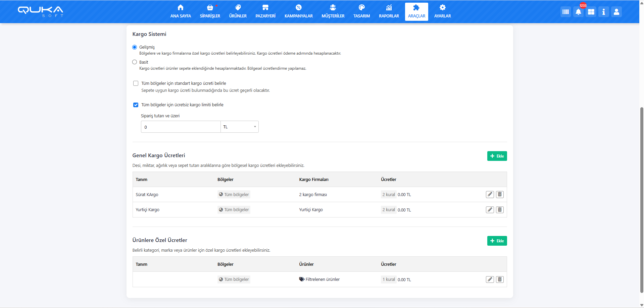
Task: Enable standard shipping fee for all regions
Action: [136, 83]
